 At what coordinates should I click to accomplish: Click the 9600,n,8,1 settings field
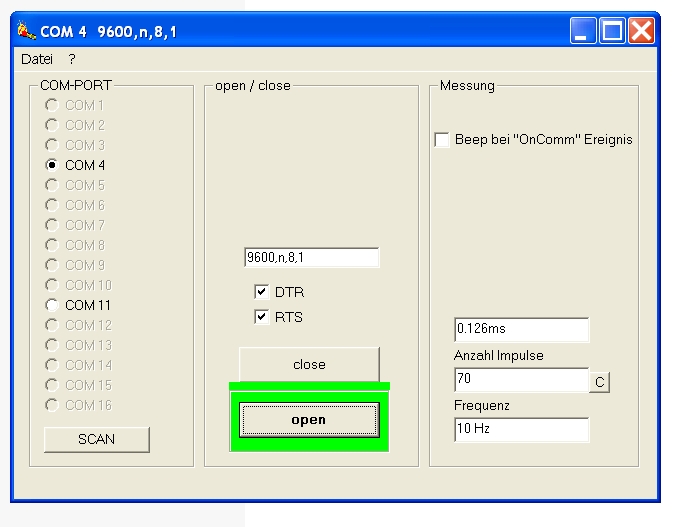click(x=311, y=257)
